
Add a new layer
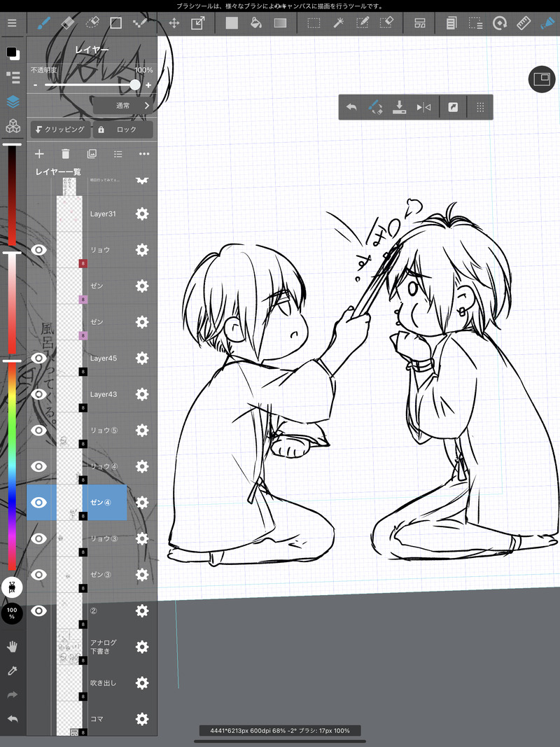click(x=39, y=154)
